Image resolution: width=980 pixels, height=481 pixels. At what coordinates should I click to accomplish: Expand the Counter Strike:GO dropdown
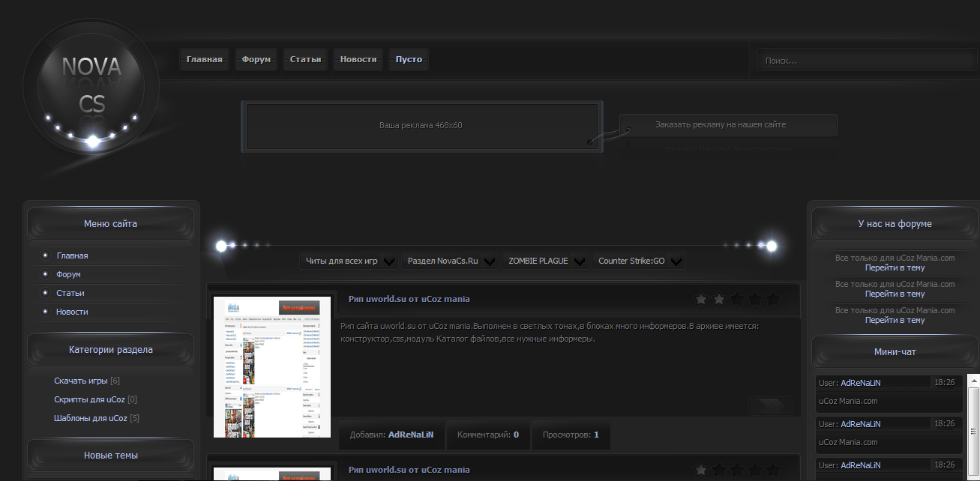pyautogui.click(x=639, y=261)
